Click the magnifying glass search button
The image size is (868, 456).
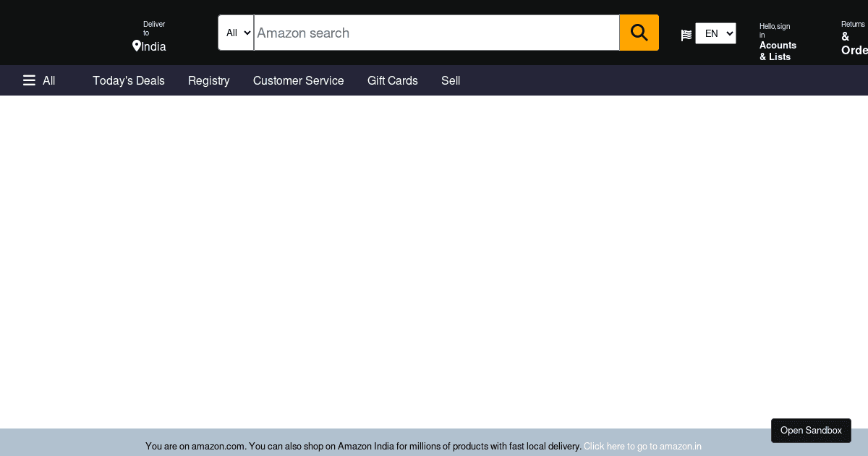coord(639,33)
